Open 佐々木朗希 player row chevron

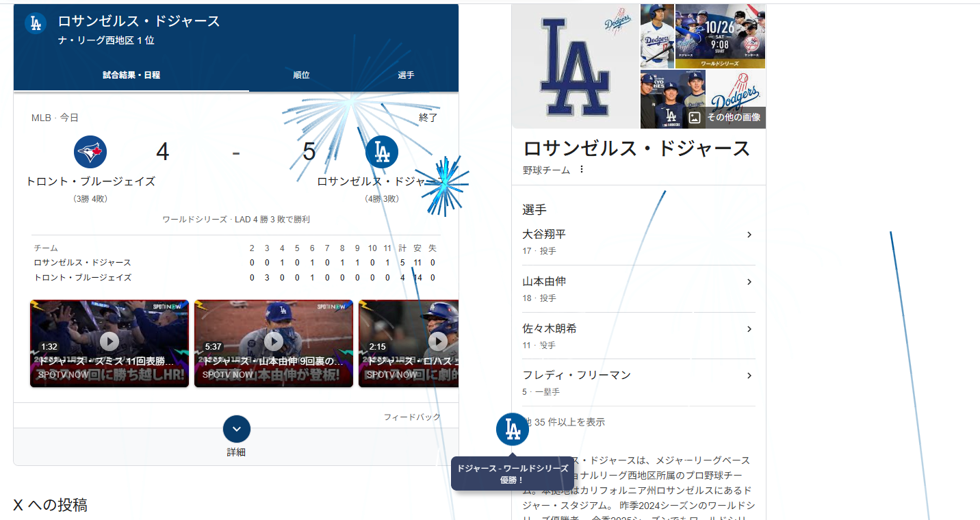pos(749,329)
